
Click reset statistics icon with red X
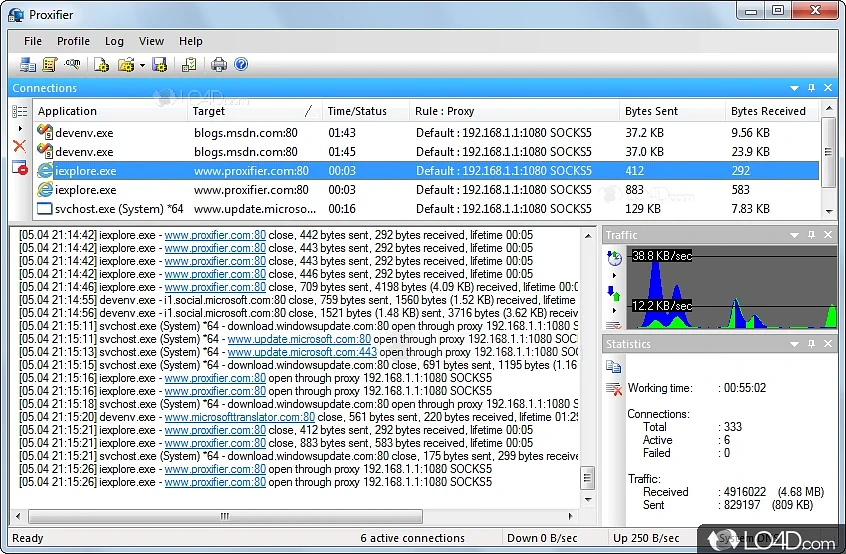(614, 389)
